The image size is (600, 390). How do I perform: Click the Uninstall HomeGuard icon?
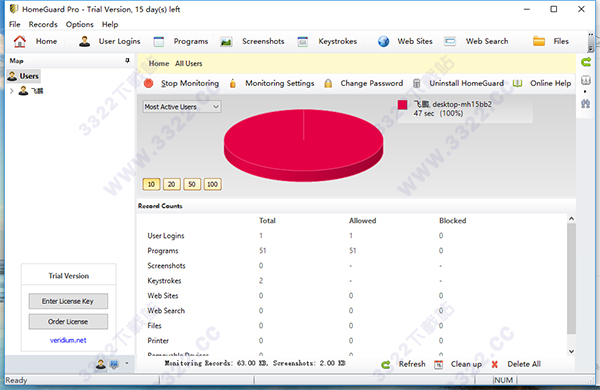[x=417, y=83]
